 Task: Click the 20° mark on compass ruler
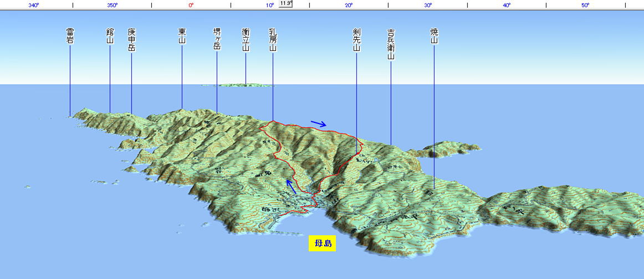[349, 6]
